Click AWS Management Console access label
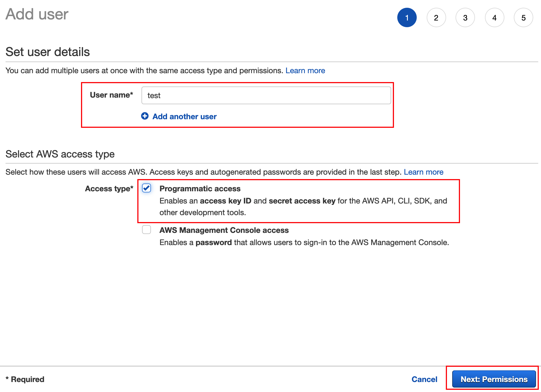The height and width of the screenshot is (392, 541). [224, 230]
